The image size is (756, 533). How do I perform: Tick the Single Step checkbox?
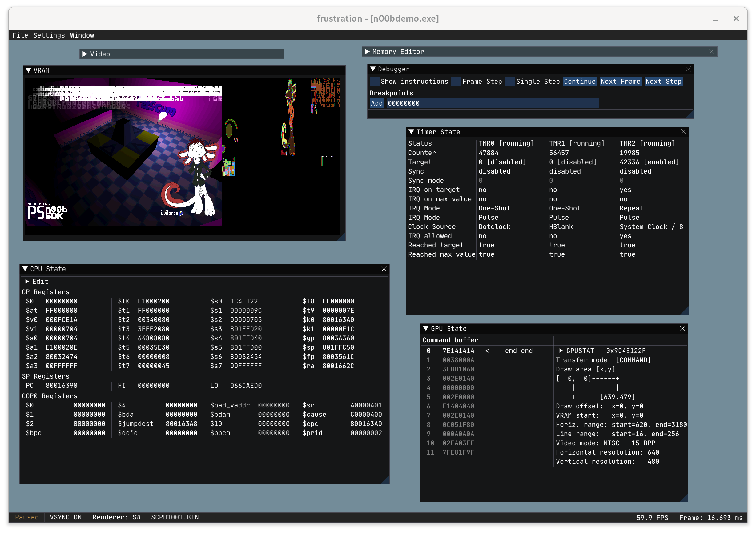(x=510, y=82)
